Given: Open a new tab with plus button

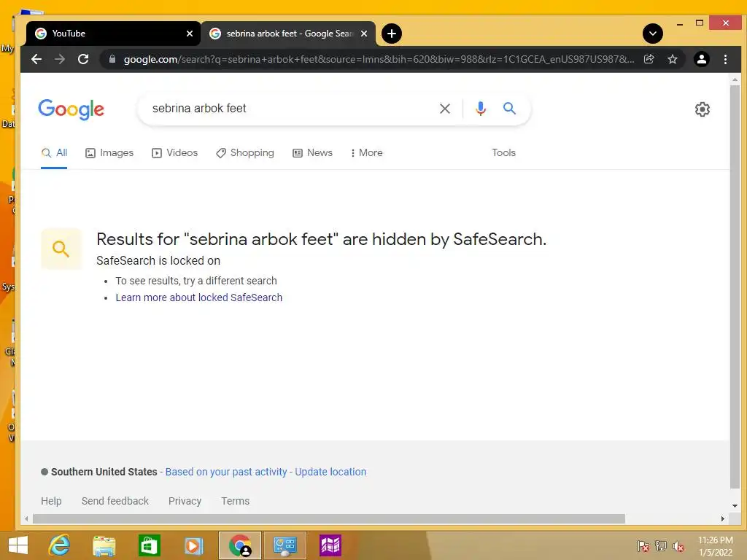Looking at the screenshot, I should (392, 34).
